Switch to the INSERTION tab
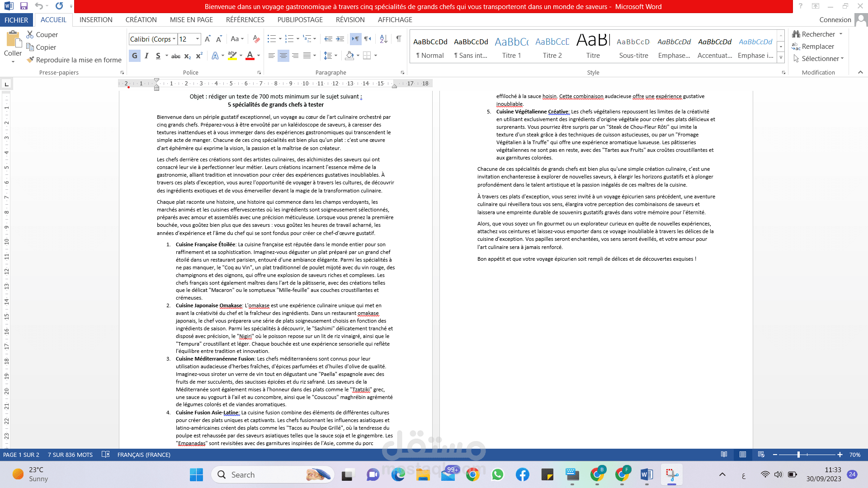Screen dimensions: 868x488 (x=96, y=20)
